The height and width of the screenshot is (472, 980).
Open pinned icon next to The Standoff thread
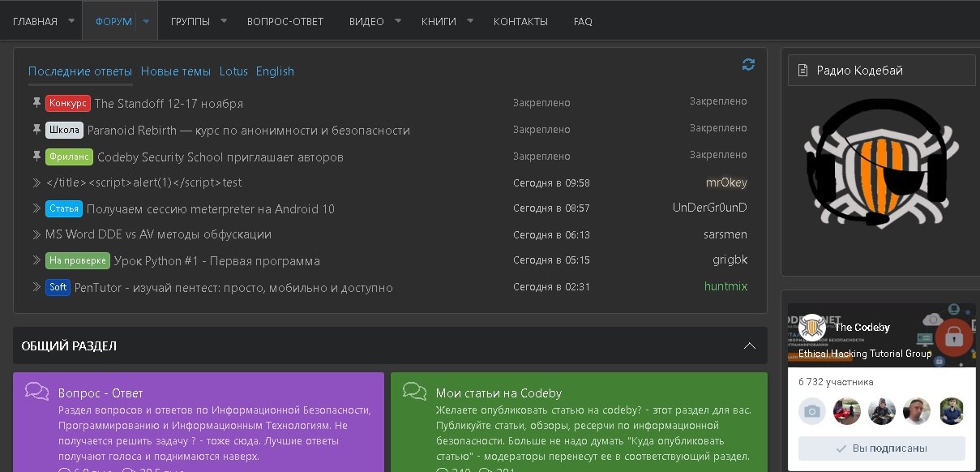click(36, 103)
